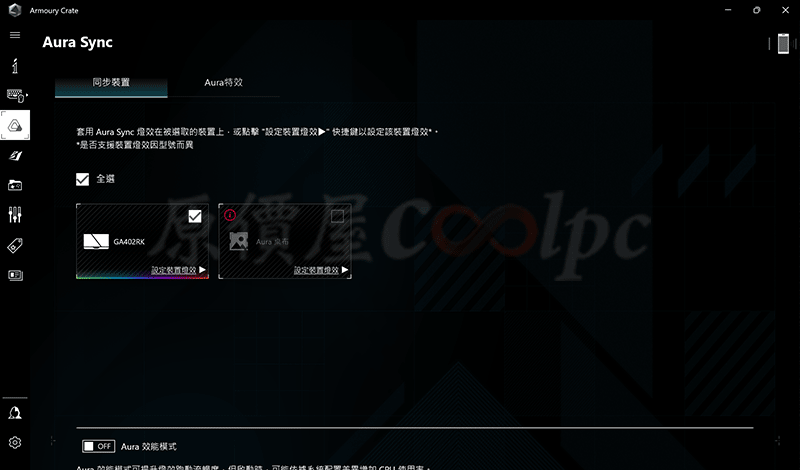This screenshot has width=800, height=470.
Task: Toggle the 全選 select-all checkbox
Action: (x=83, y=180)
